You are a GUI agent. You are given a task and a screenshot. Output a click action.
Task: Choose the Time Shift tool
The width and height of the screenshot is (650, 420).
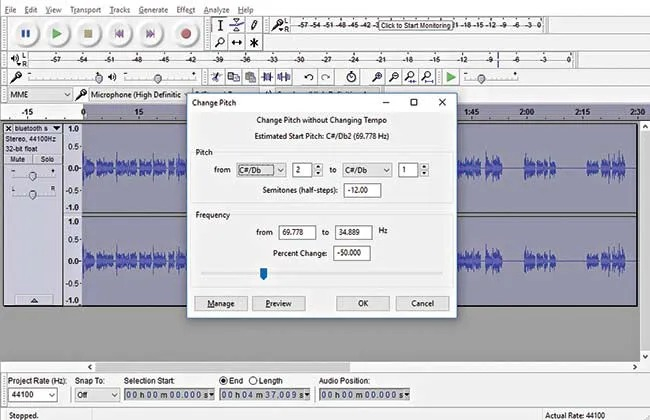point(236,42)
